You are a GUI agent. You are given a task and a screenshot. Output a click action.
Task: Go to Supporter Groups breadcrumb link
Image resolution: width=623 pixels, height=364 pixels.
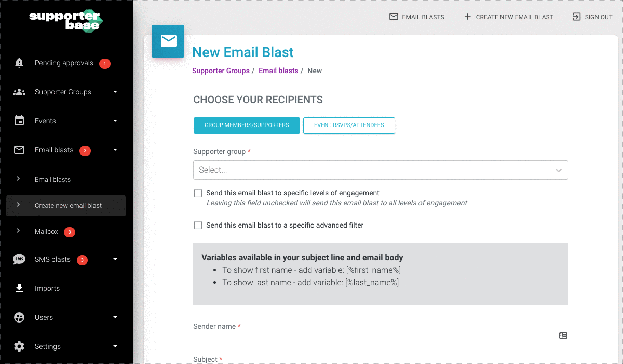click(221, 71)
